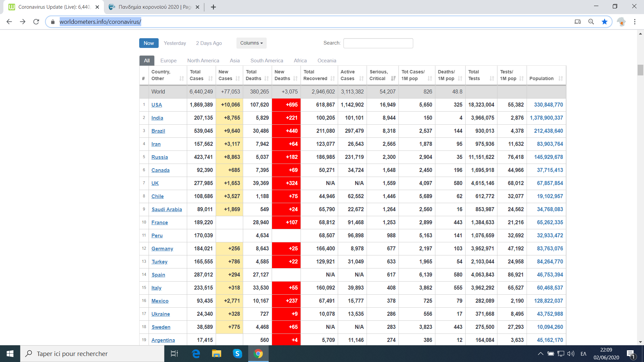Open a new browser tab
Viewport: 644px width, 362px height.
(x=213, y=7)
